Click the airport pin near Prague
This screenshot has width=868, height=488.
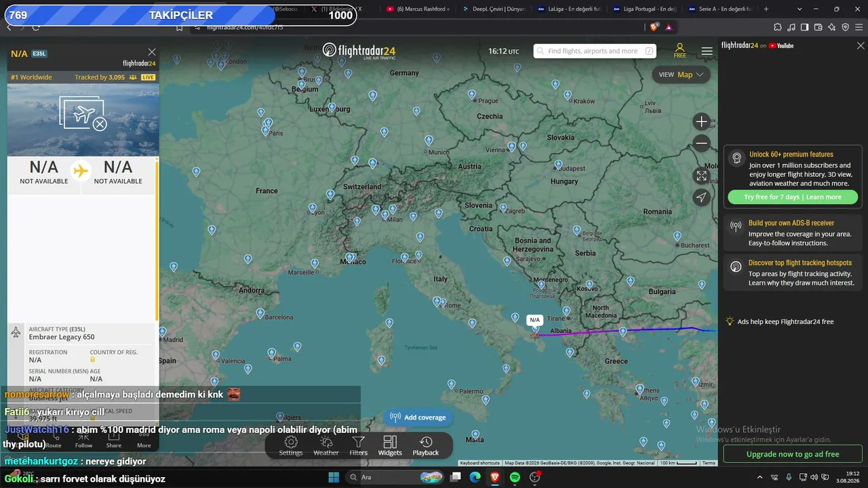[x=472, y=95]
